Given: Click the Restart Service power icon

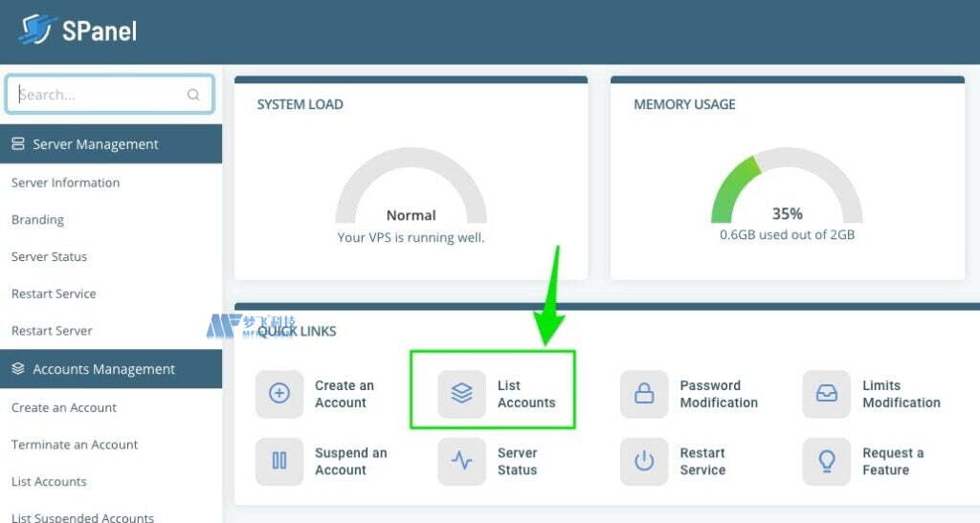Looking at the screenshot, I should (644, 461).
